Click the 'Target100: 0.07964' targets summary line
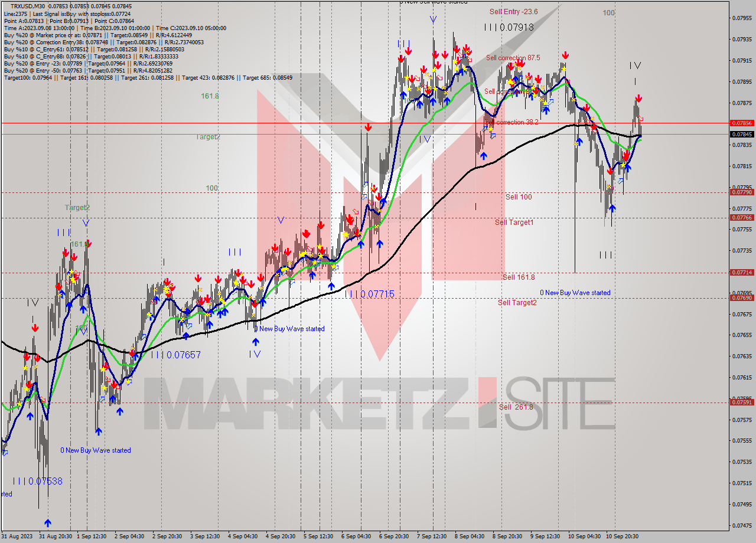 pyautogui.click(x=148, y=77)
